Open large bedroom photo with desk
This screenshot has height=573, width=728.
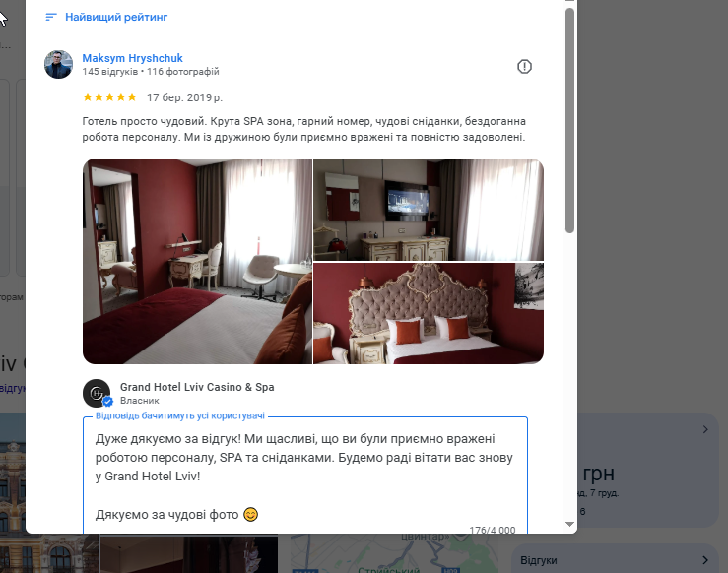pyautogui.click(x=197, y=262)
